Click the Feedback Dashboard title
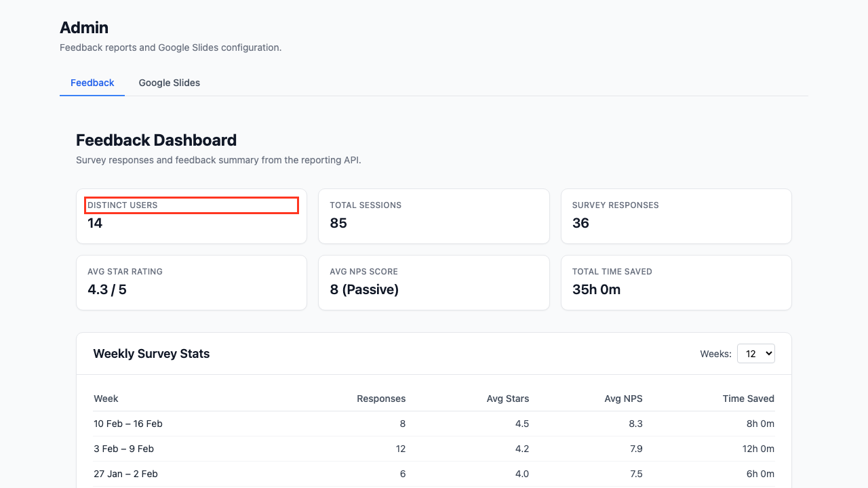This screenshot has height=488, width=868. click(x=156, y=140)
